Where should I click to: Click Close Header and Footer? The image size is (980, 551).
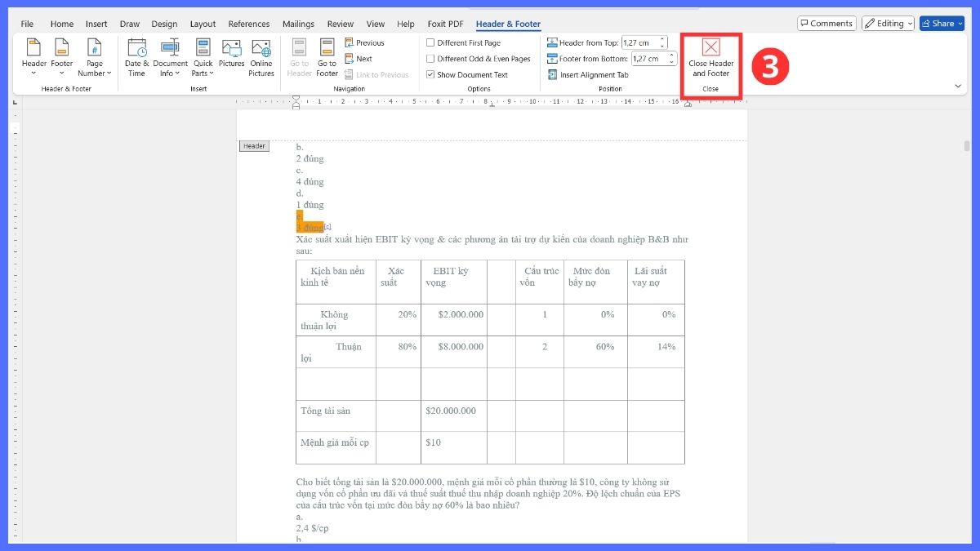[x=710, y=58]
